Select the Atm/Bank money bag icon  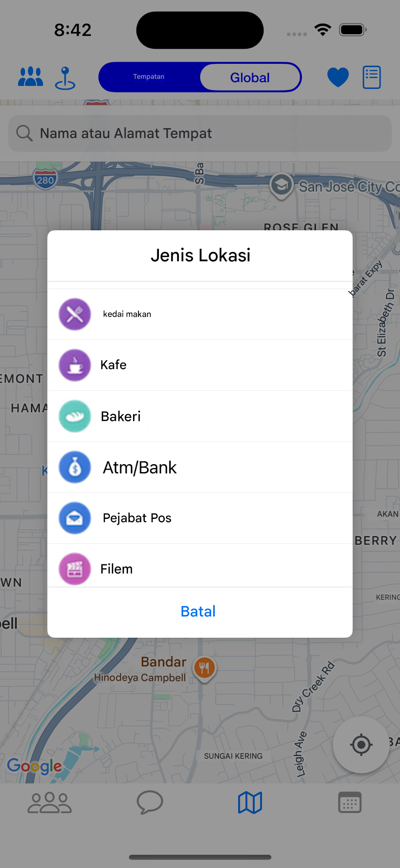[75, 467]
